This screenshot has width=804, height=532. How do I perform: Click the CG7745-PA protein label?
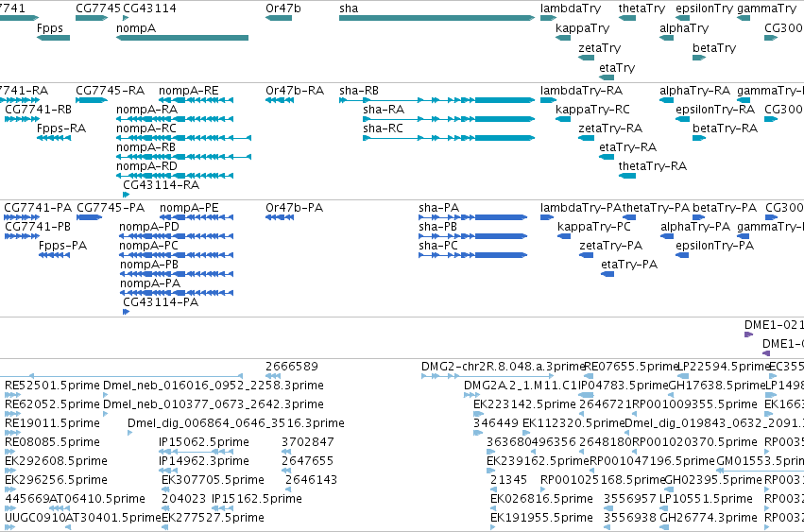111,208
